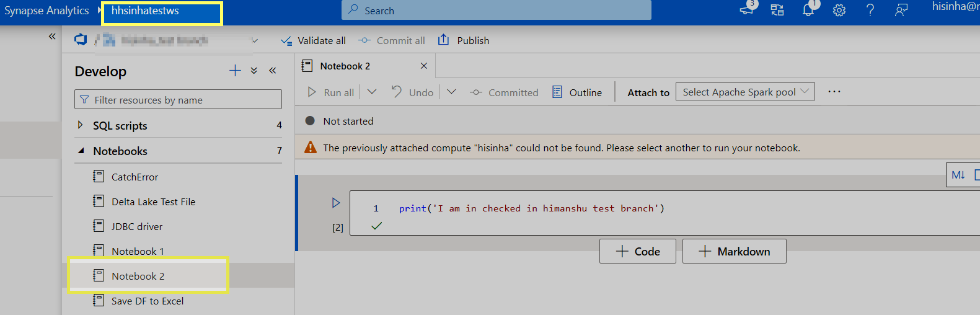Open the notifications bell
Viewport: 980px width, 315px height.
808,9
